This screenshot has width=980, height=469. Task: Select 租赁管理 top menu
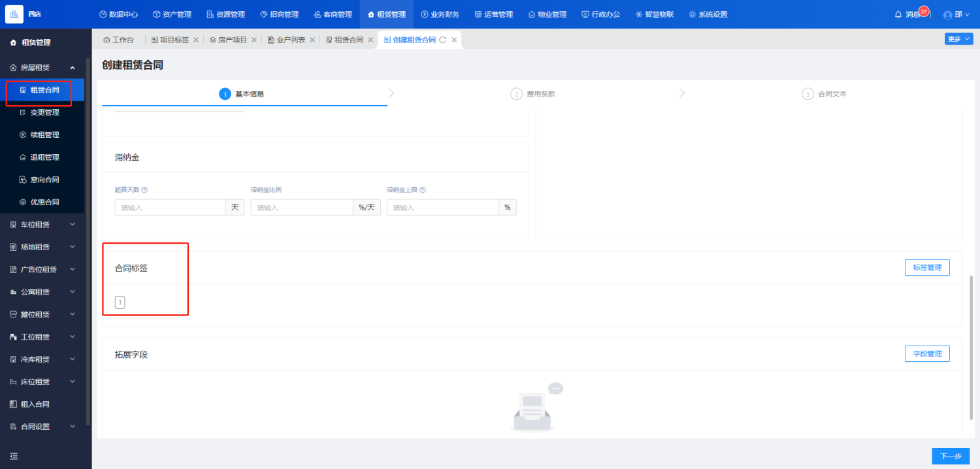point(386,14)
